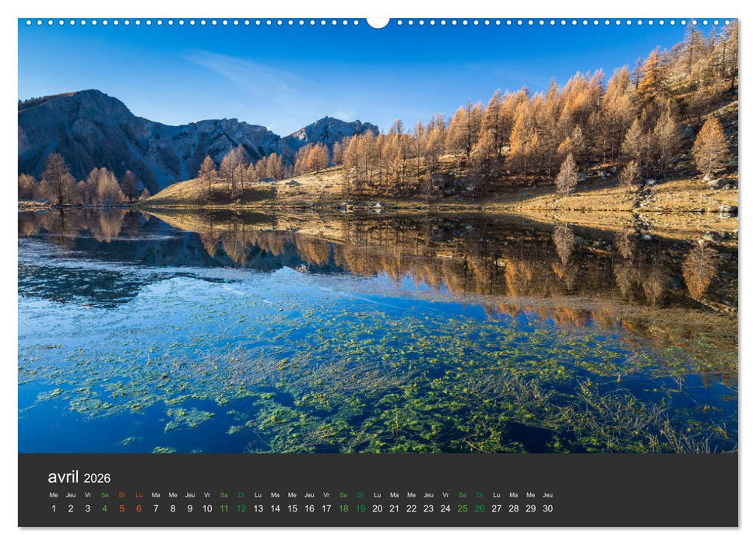Click the green weekend date 4
The width and height of the screenshot is (756, 545).
104,508
